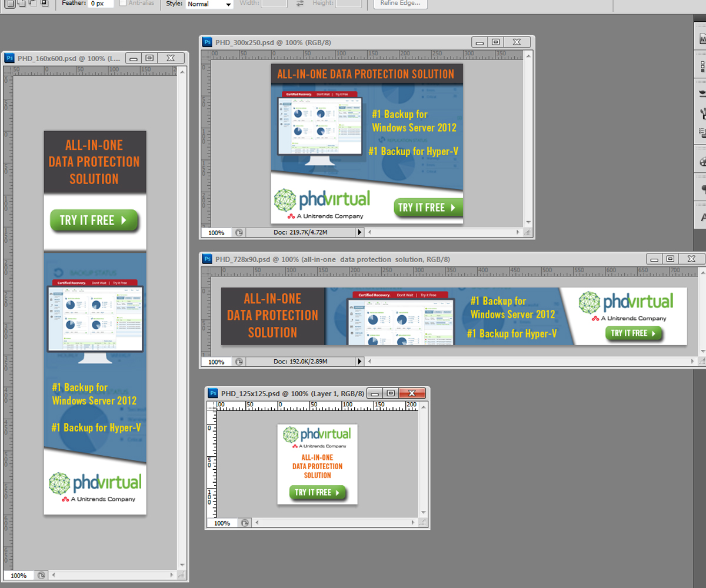Screen dimensions: 706x588
Task: Activate the PHD_125x125.psd document window
Action: click(282, 393)
